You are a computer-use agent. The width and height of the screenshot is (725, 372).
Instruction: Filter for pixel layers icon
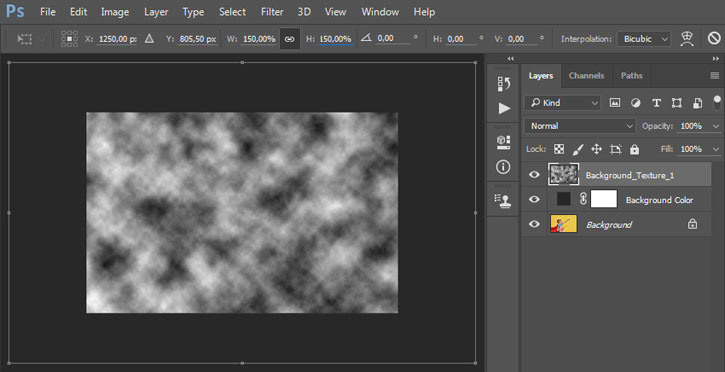[x=614, y=103]
